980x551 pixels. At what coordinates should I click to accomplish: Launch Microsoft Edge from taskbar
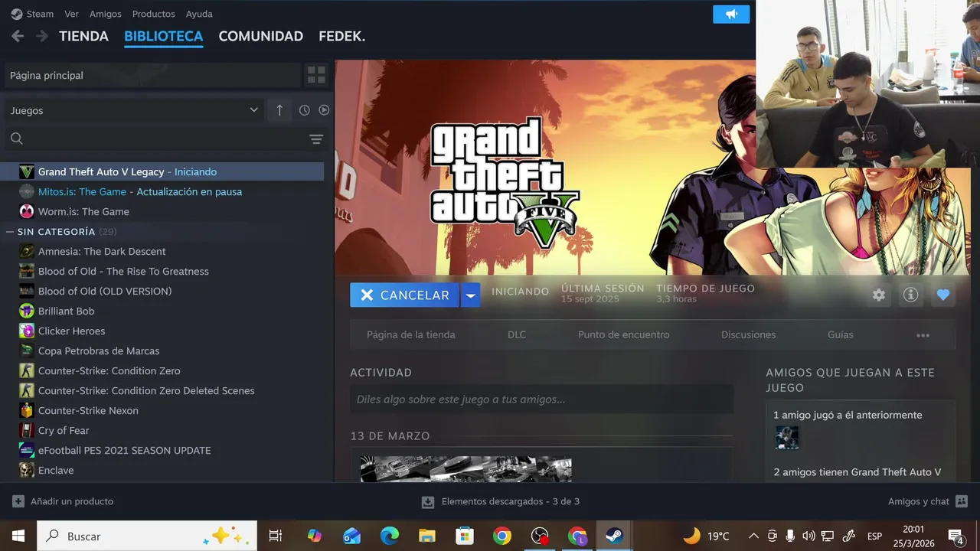(x=390, y=536)
